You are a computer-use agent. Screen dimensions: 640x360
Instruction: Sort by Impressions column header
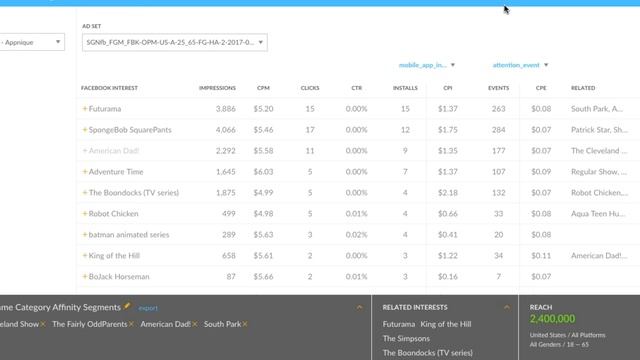tap(217, 88)
